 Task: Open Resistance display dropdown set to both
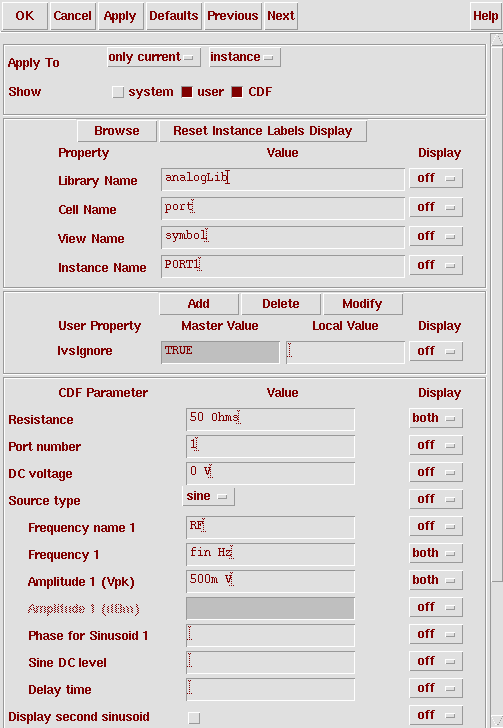click(x=436, y=418)
